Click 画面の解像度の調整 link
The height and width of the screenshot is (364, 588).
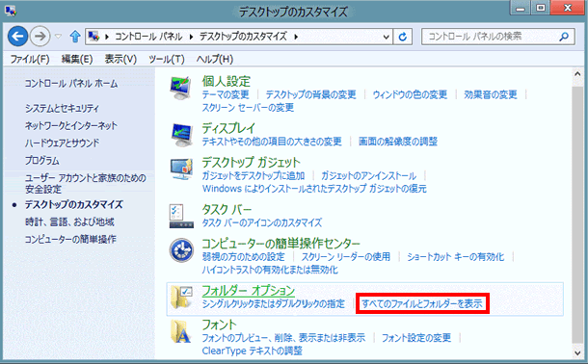coord(398,142)
